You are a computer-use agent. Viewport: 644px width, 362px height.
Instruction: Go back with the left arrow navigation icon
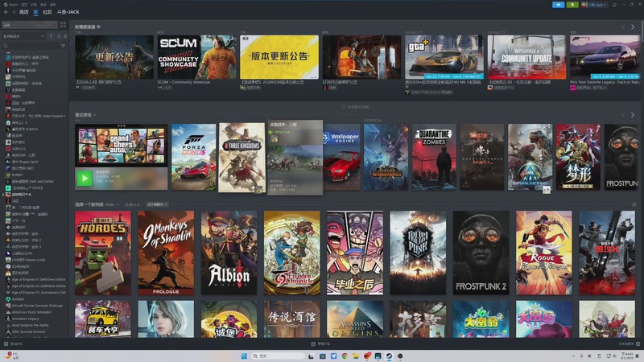coord(6,12)
